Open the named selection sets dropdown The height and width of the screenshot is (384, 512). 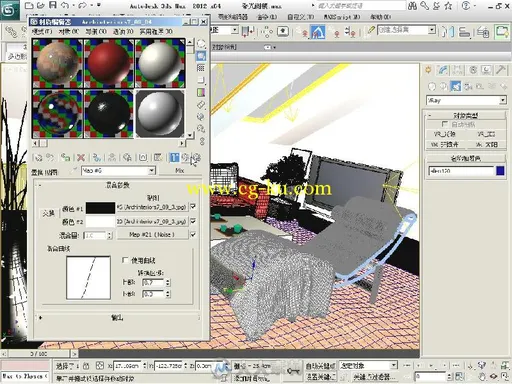[x=407, y=30]
